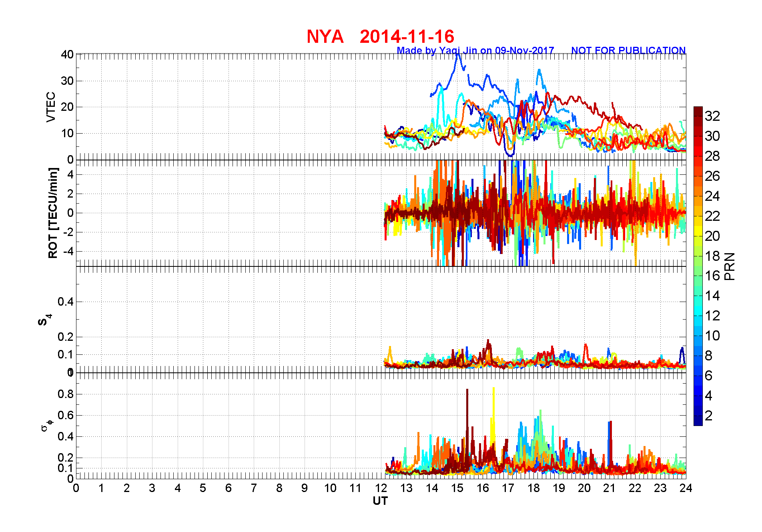Click UT hour 24 on the x-axis
762x532 pixels.
pos(686,488)
